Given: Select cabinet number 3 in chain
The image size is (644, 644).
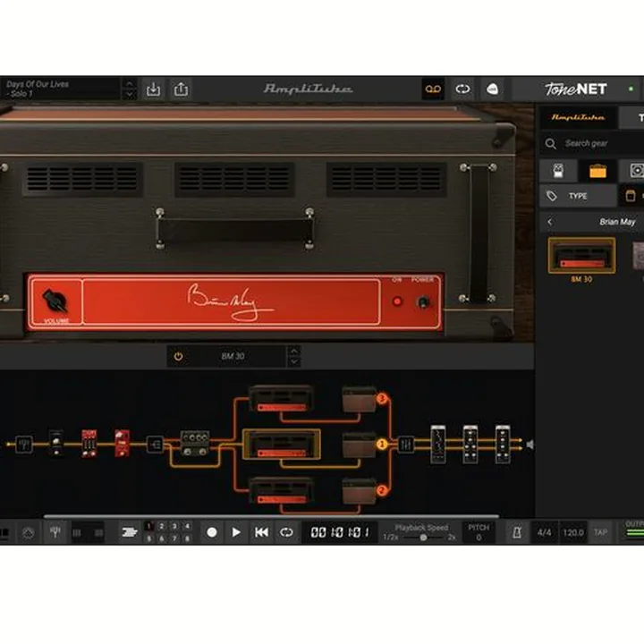Looking at the screenshot, I should [360, 399].
